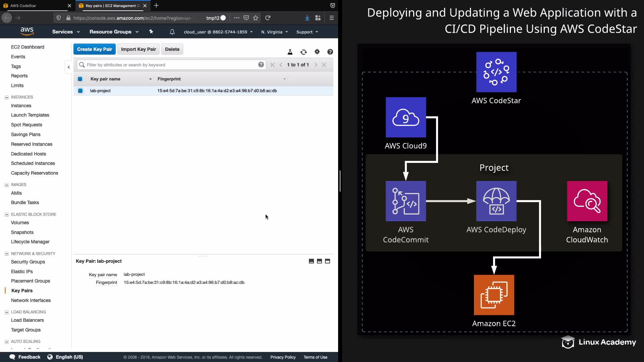Click the Import Key Pair button
The width and height of the screenshot is (644, 362).
pos(138,49)
